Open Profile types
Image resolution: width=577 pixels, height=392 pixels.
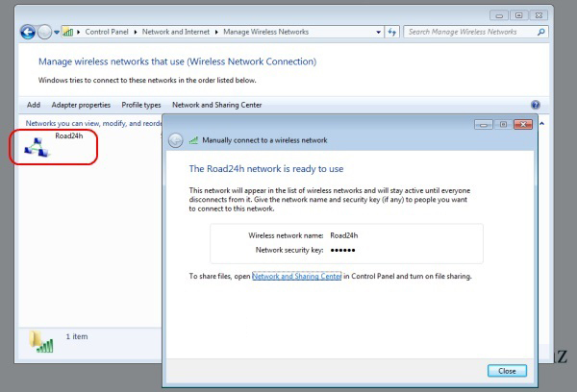[141, 105]
